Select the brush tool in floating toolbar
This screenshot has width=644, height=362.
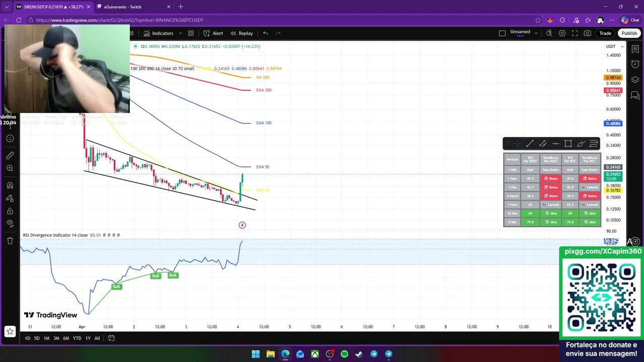pyautogui.click(x=581, y=144)
